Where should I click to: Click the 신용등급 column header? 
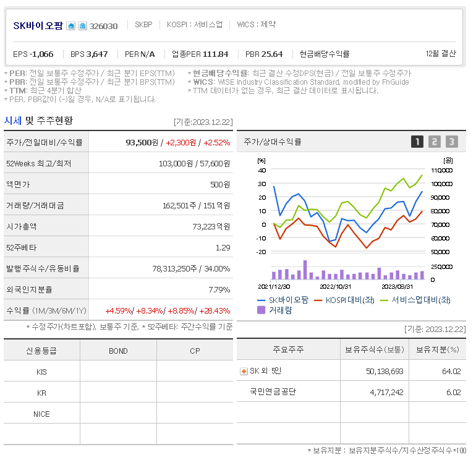41,351
